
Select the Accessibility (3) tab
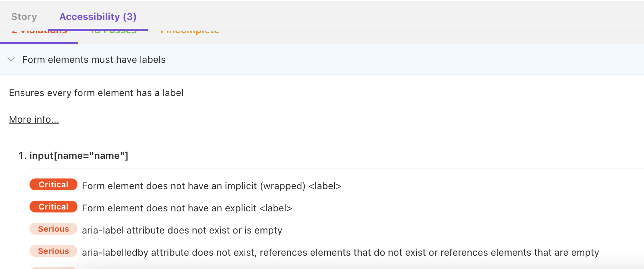(x=98, y=17)
